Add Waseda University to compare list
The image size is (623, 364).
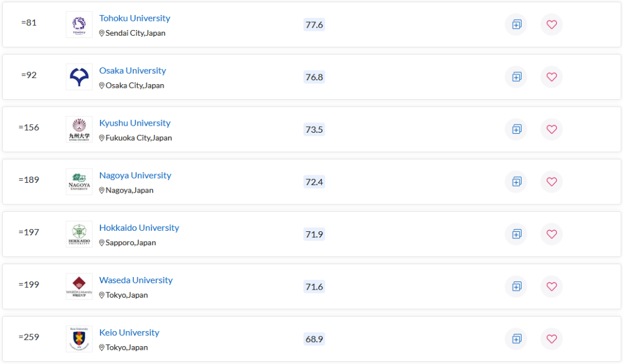[x=516, y=287]
